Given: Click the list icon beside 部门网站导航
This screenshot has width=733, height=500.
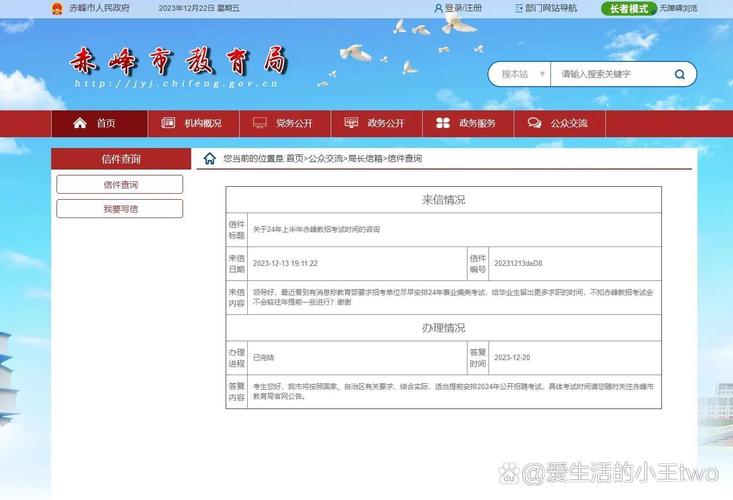Looking at the screenshot, I should point(518,8).
